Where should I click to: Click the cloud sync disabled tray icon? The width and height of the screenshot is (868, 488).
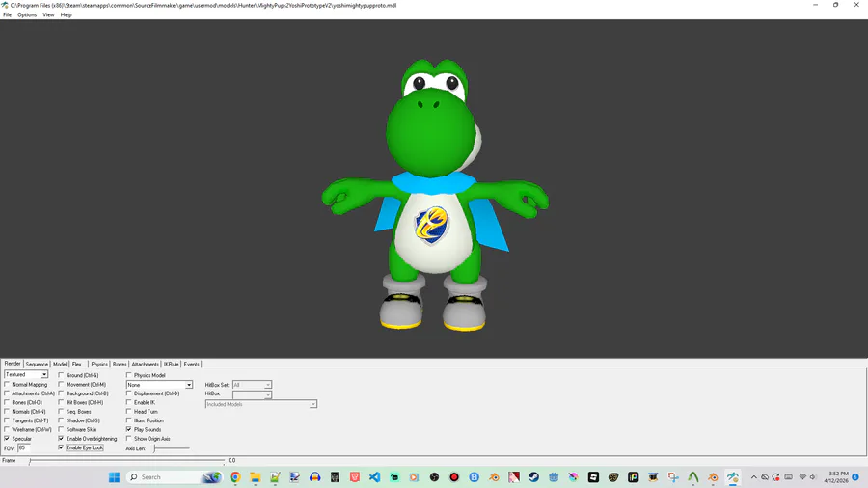point(765,477)
